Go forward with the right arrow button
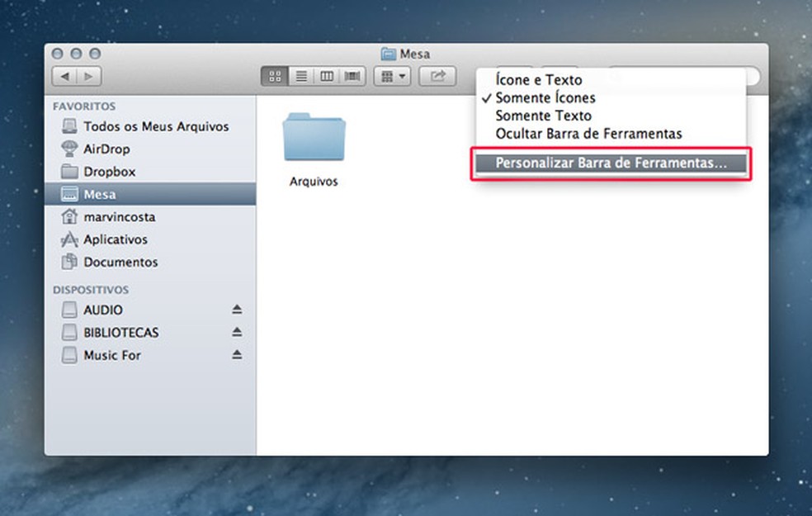 [x=89, y=76]
